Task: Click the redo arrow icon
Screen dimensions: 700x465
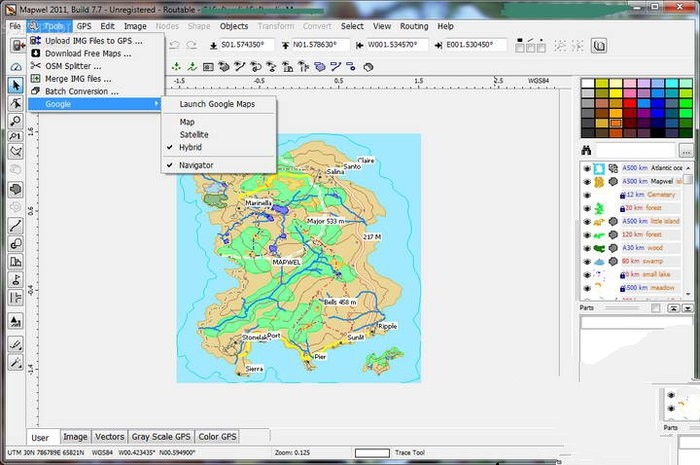Action: (x=192, y=45)
